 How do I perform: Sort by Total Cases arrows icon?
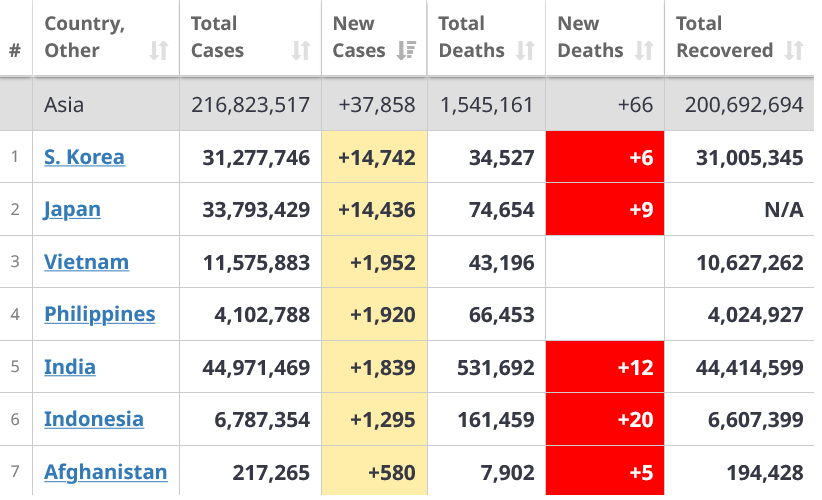(300, 51)
